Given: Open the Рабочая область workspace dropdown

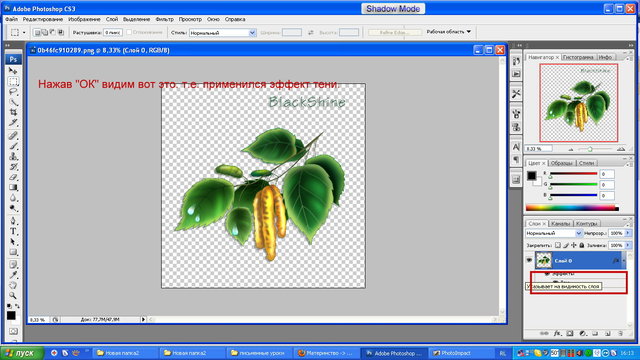Looking at the screenshot, I should pyautogui.click(x=449, y=31).
